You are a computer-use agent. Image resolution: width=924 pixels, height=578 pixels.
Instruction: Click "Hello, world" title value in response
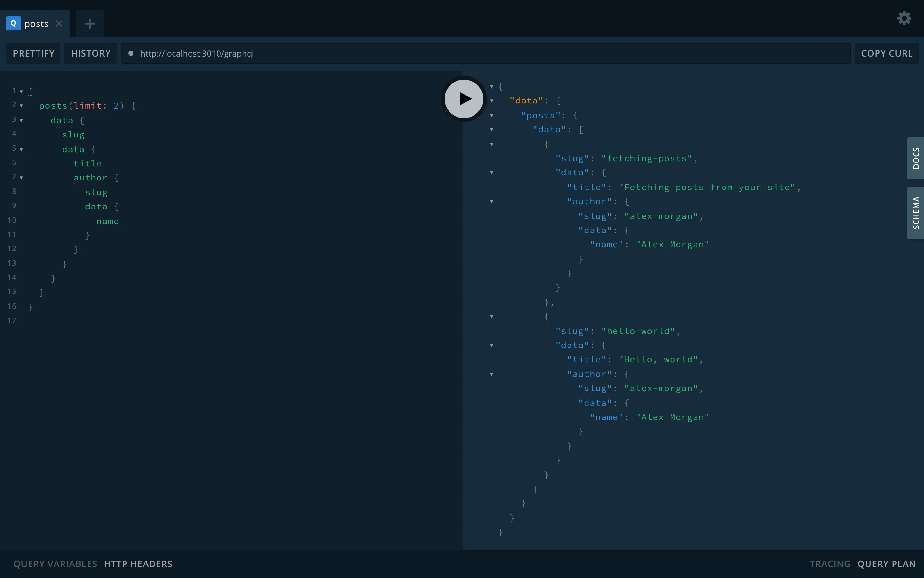click(x=658, y=359)
